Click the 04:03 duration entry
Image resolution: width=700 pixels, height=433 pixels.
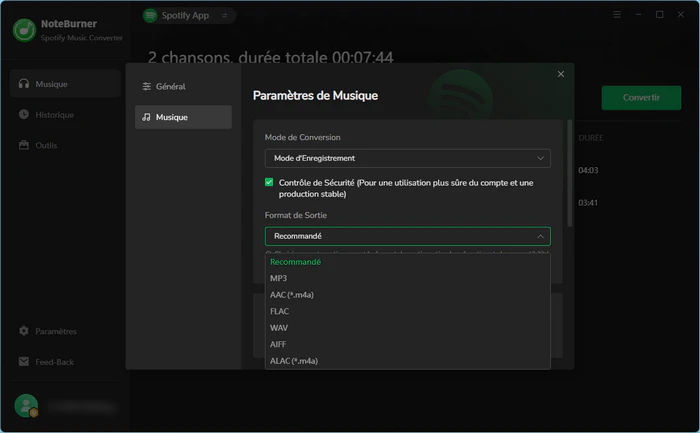coord(588,170)
